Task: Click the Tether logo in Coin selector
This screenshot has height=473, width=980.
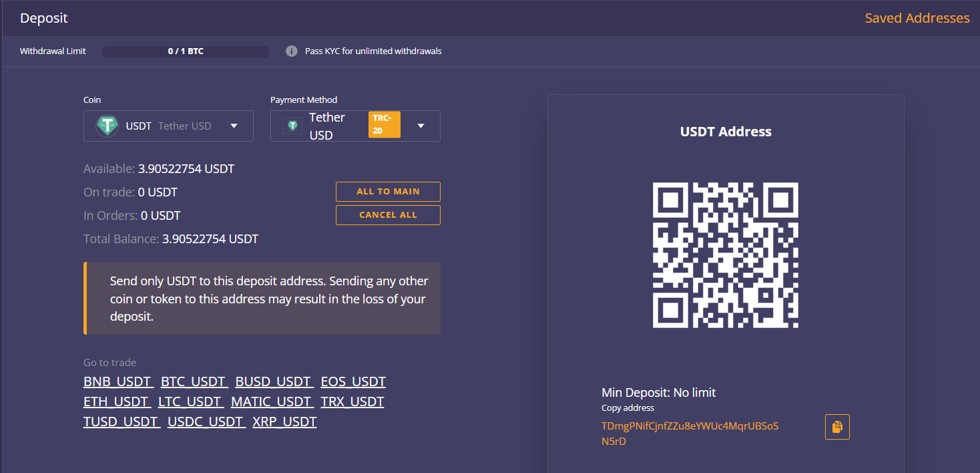Action: (107, 126)
